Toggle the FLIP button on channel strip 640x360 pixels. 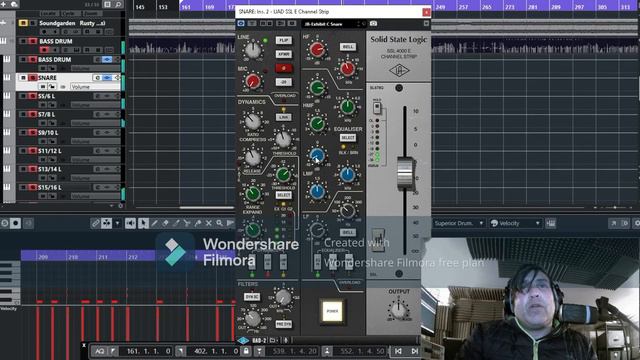click(x=283, y=40)
